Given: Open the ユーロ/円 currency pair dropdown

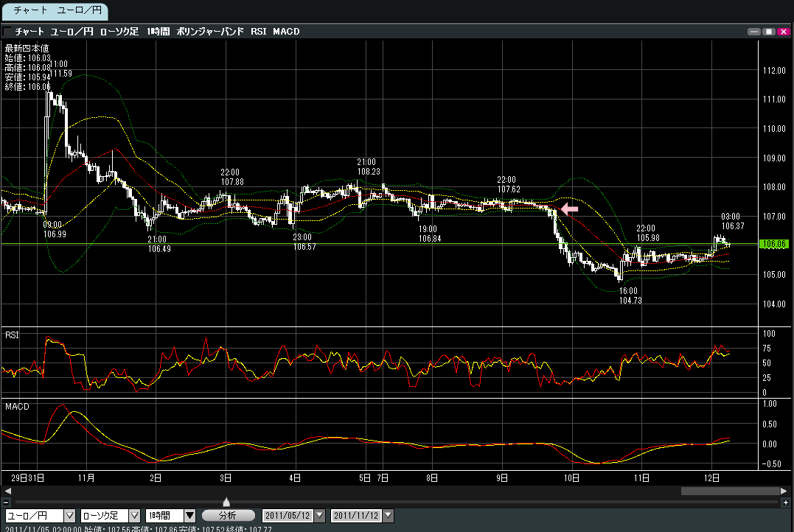Looking at the screenshot, I should (70, 516).
